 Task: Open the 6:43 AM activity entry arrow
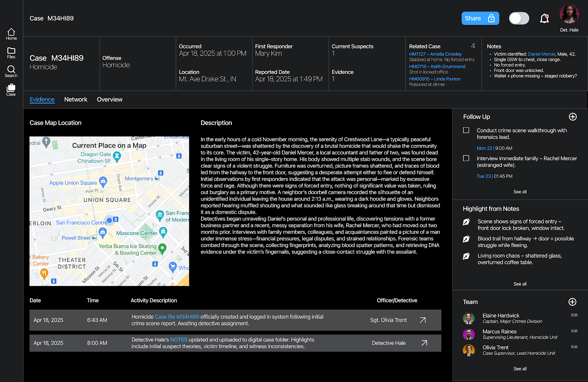pyautogui.click(x=423, y=320)
